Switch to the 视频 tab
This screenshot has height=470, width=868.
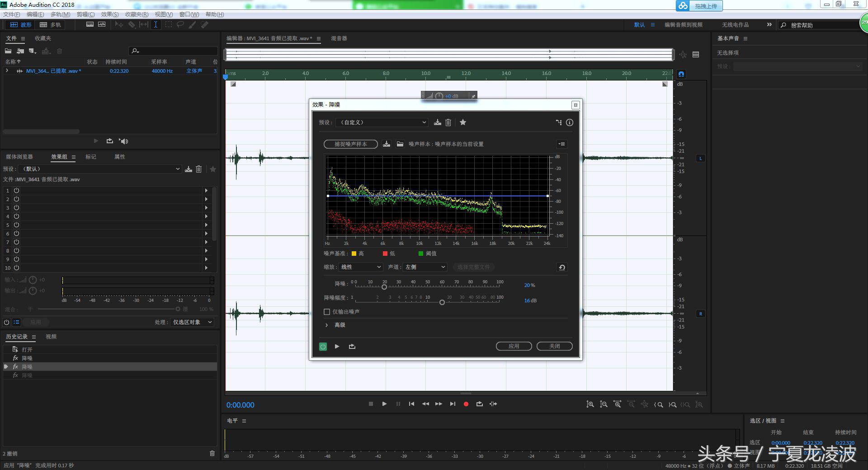(x=51, y=337)
